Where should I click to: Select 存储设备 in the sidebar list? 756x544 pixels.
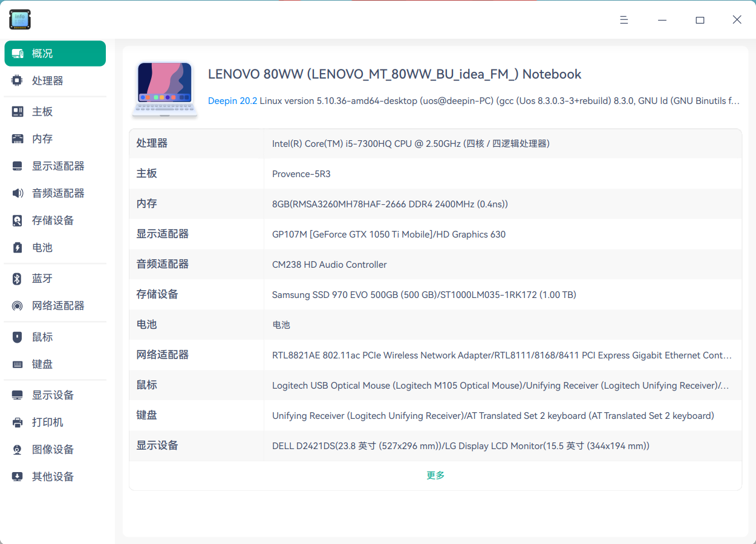point(55,221)
